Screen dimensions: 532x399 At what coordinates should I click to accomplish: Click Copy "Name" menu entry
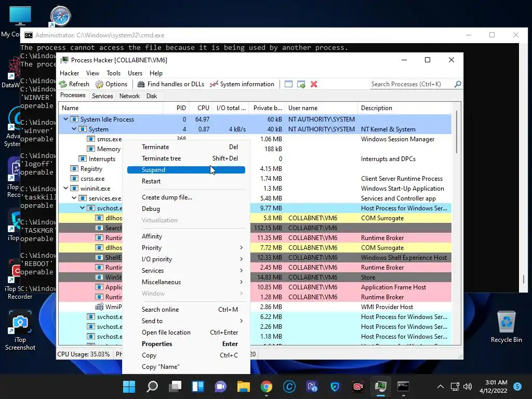point(186,367)
